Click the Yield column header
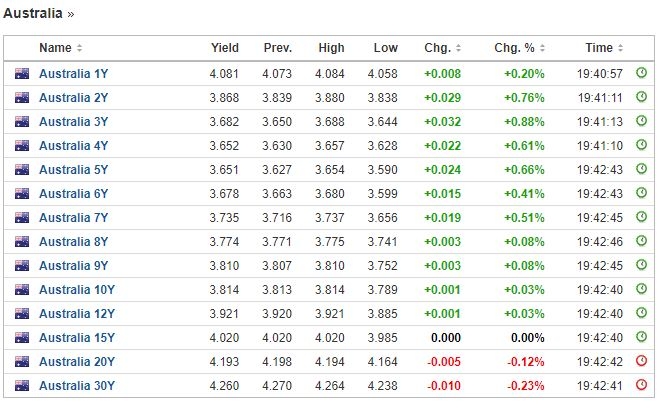 click(x=225, y=48)
